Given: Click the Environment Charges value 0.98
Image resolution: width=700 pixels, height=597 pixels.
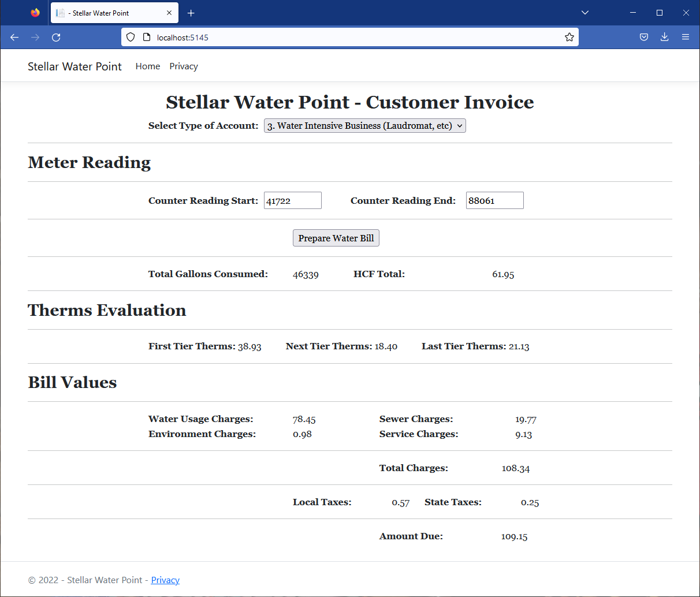Looking at the screenshot, I should tap(302, 434).
